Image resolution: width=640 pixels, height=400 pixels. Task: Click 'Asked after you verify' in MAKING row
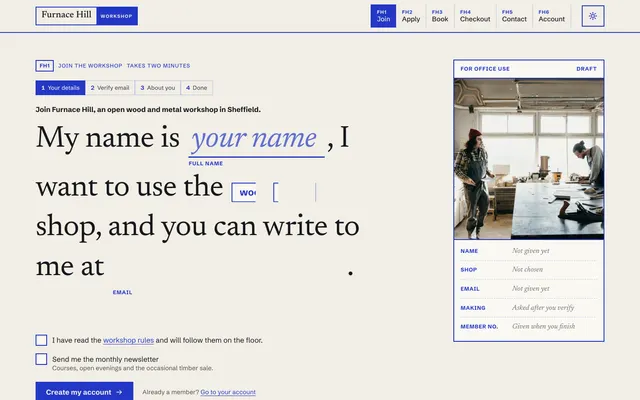click(543, 307)
